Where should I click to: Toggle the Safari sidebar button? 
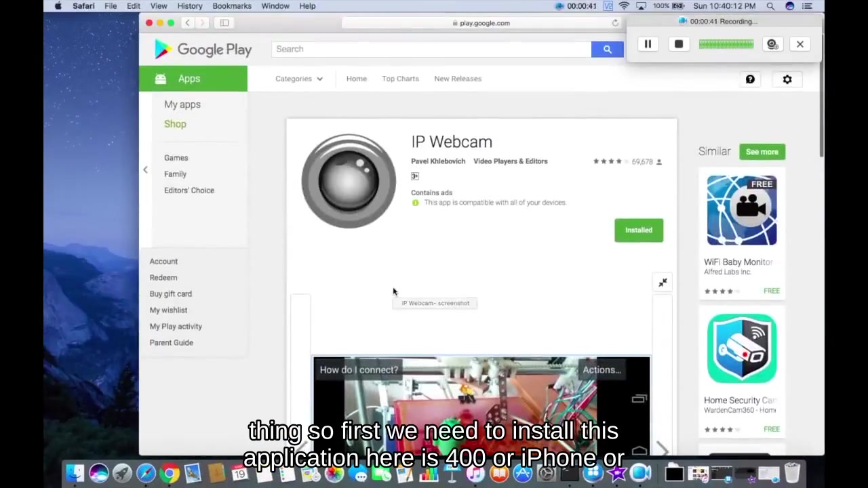pyautogui.click(x=224, y=23)
